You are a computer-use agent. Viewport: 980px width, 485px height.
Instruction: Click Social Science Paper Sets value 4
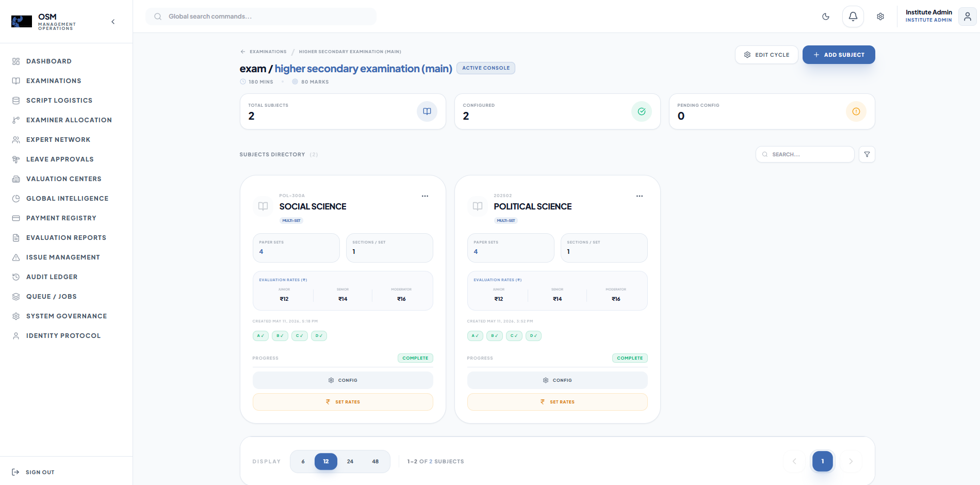click(261, 252)
